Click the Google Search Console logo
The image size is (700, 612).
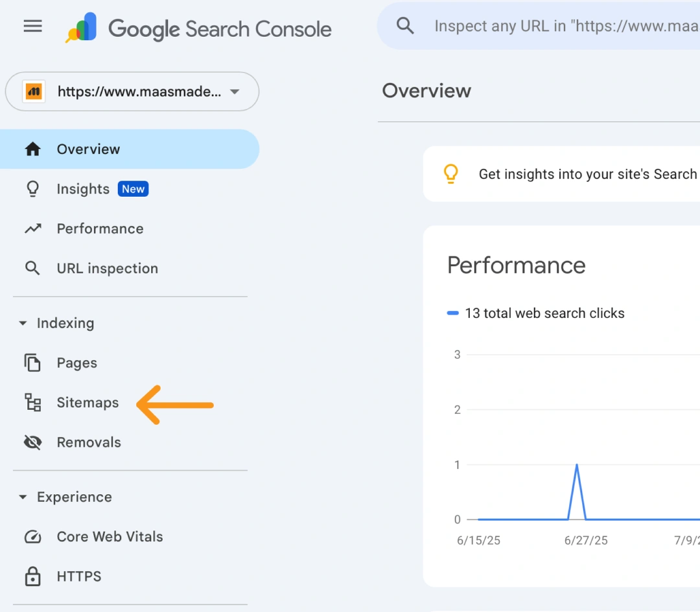[x=199, y=28]
